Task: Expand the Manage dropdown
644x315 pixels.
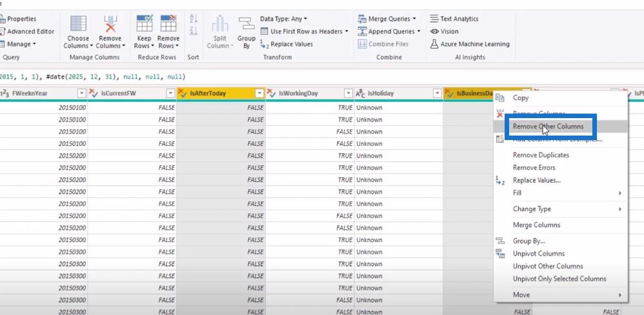Action: coord(18,44)
